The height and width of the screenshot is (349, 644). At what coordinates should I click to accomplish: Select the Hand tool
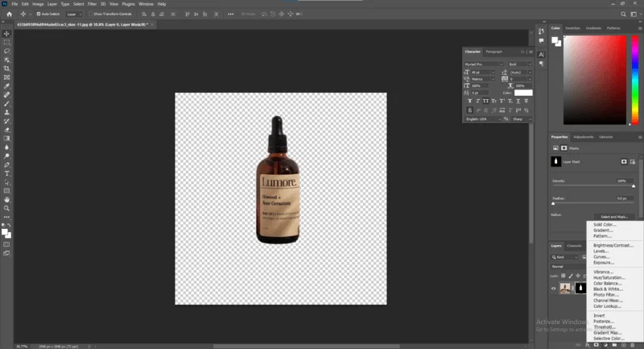click(6, 198)
